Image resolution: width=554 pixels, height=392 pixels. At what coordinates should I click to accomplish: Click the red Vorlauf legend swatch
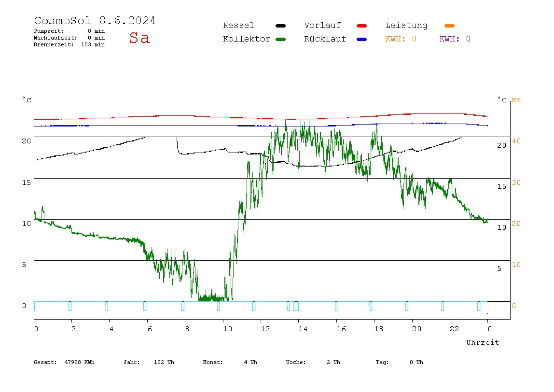coord(362,26)
